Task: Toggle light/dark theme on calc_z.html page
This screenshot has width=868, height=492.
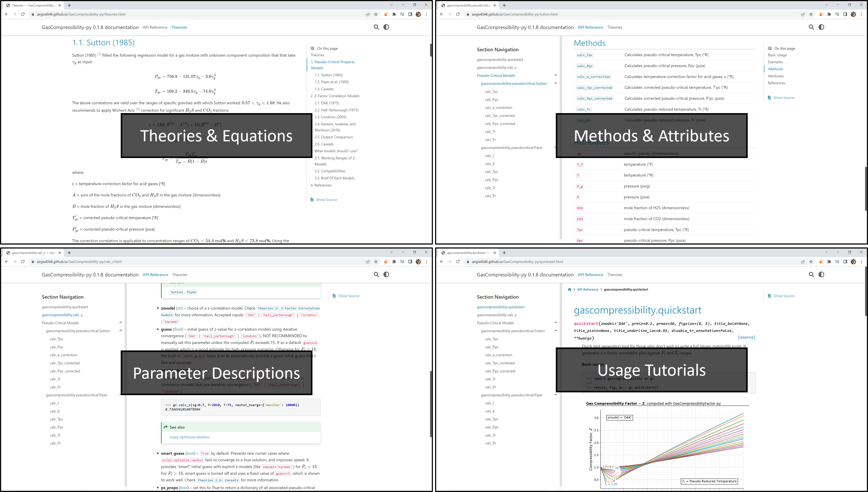Action: [x=386, y=274]
